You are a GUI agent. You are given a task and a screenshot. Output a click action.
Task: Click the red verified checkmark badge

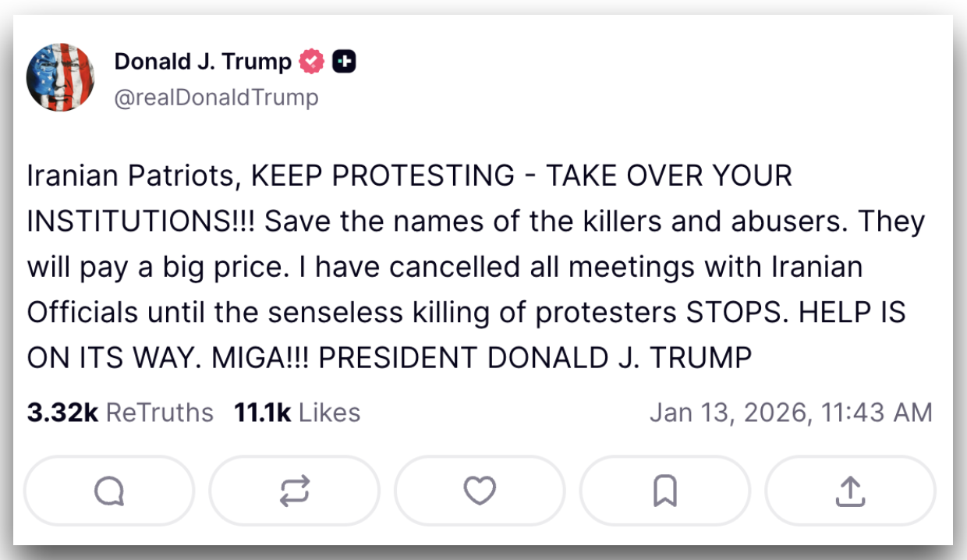point(312,62)
